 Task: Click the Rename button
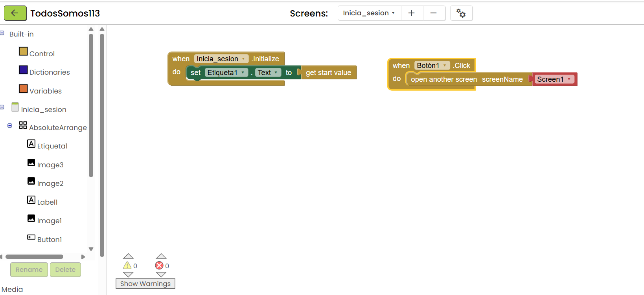[x=29, y=269]
